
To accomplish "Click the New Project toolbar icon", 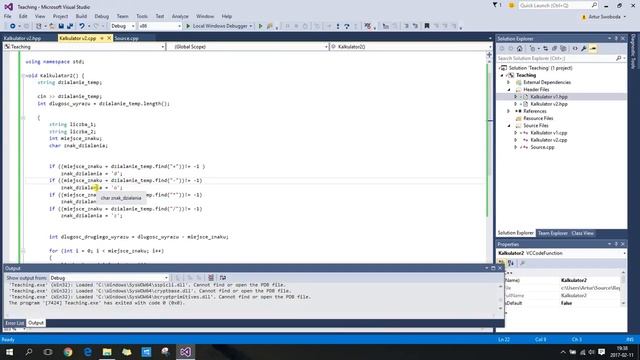I will point(39,26).
